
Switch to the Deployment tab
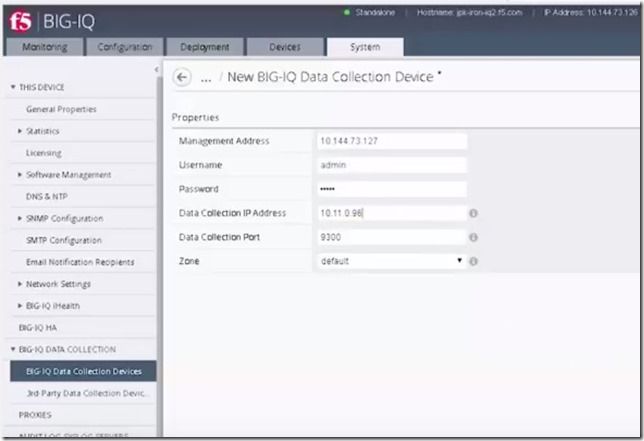(205, 47)
